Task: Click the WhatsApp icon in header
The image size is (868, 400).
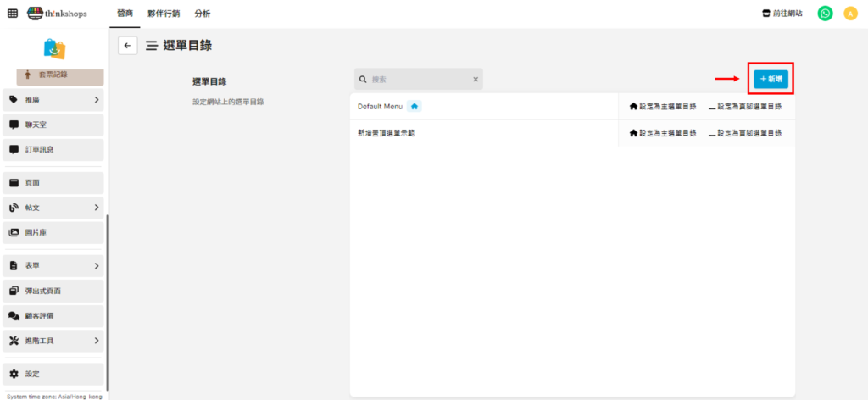Action: [x=825, y=14]
